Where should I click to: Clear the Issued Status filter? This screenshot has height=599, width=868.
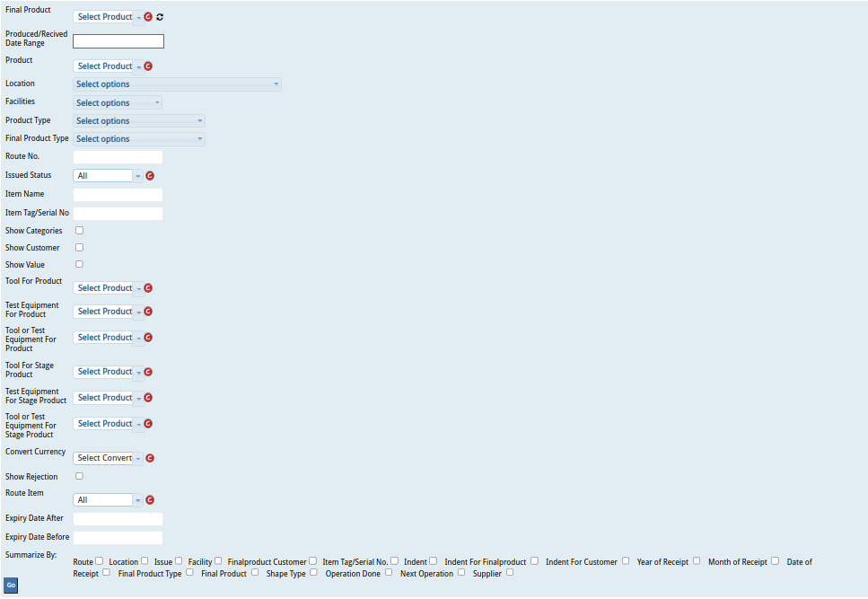pyautogui.click(x=149, y=175)
